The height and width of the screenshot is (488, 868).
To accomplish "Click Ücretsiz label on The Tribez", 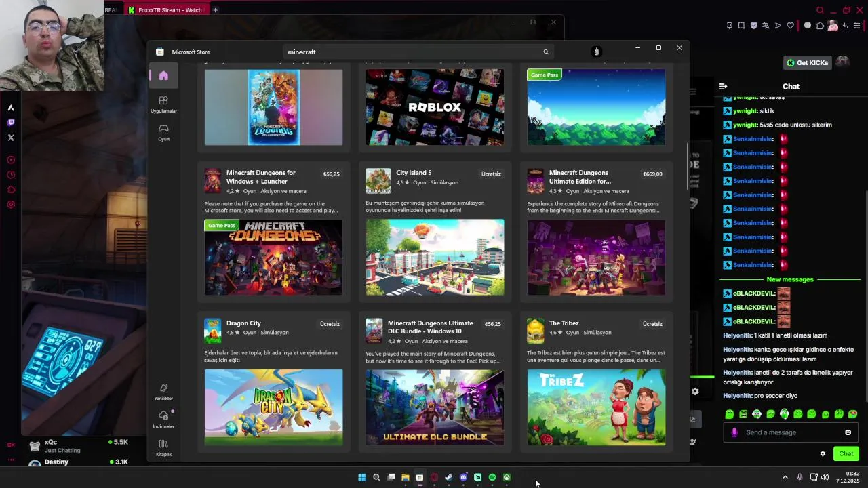I will click(x=652, y=324).
